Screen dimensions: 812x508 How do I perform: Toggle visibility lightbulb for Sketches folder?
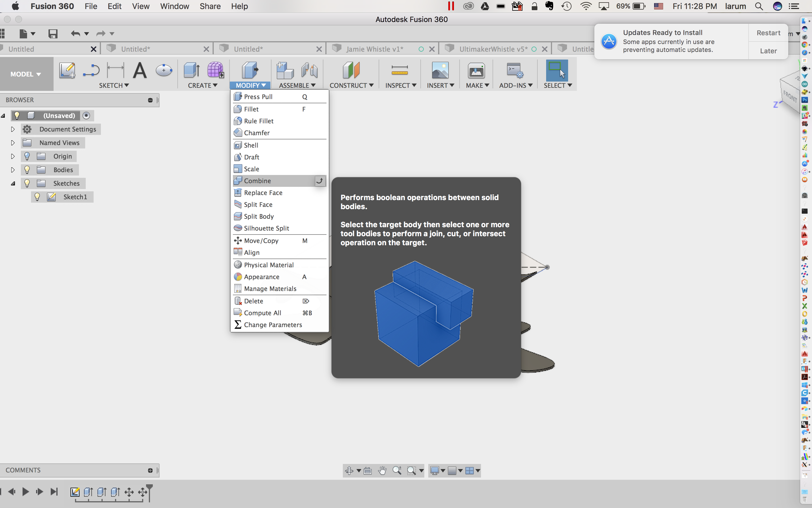coord(27,183)
